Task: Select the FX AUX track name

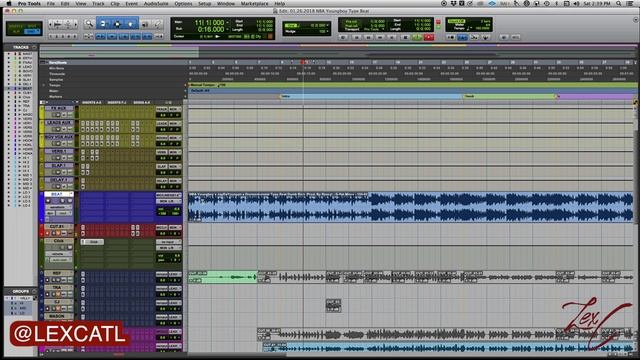Action: click(59, 109)
